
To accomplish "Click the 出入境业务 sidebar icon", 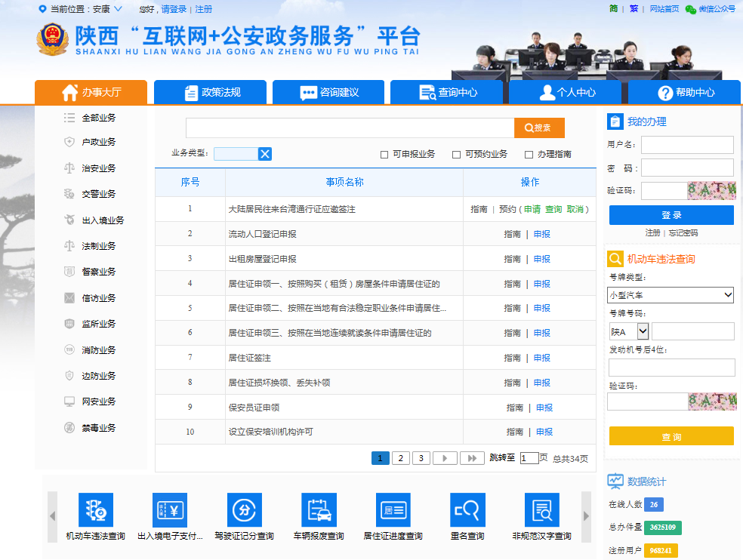I will [69, 220].
